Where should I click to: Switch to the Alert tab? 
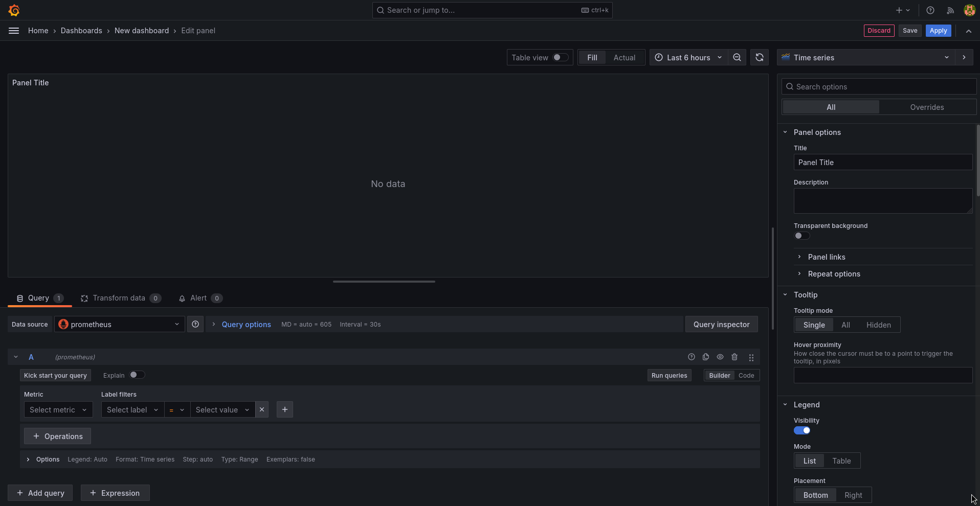[x=200, y=298]
